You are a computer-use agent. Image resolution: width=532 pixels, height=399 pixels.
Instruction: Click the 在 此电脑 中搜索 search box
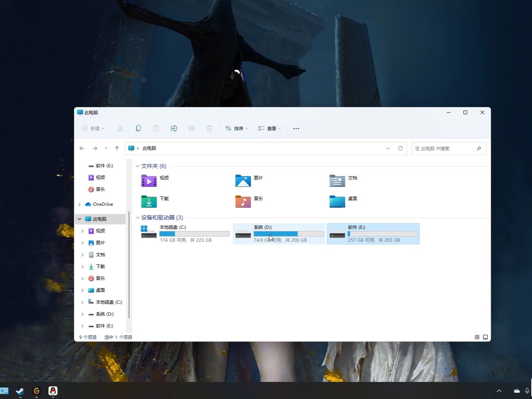pos(449,148)
